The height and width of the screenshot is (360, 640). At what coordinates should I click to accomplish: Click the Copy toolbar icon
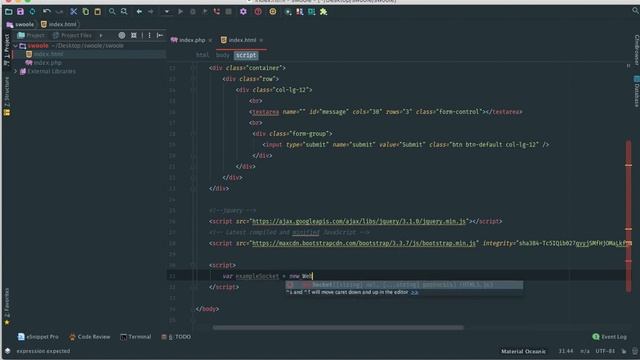click(86, 11)
